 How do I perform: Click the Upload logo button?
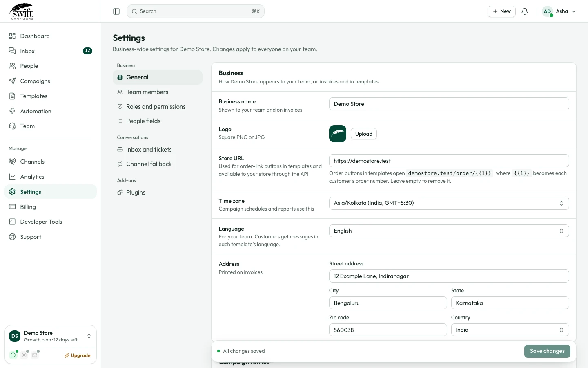(364, 134)
